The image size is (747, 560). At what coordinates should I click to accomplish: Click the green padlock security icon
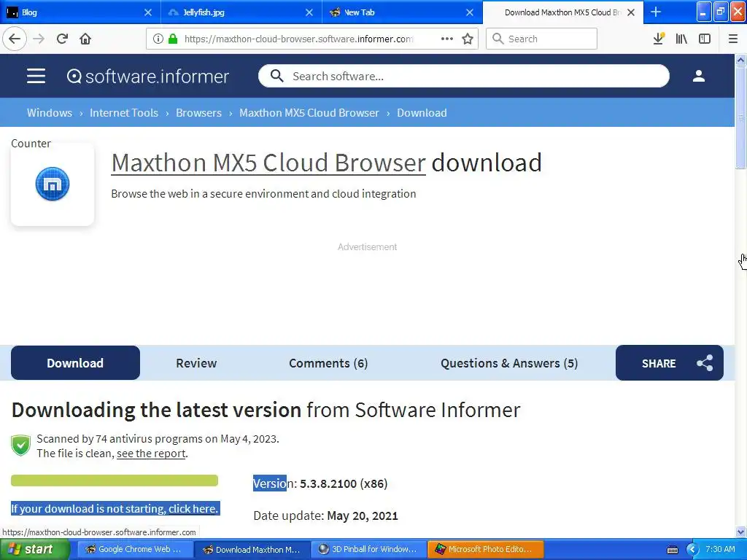point(173,39)
